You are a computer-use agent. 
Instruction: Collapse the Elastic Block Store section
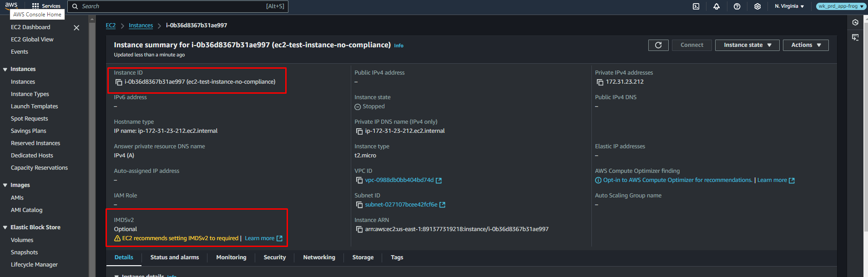click(5, 227)
